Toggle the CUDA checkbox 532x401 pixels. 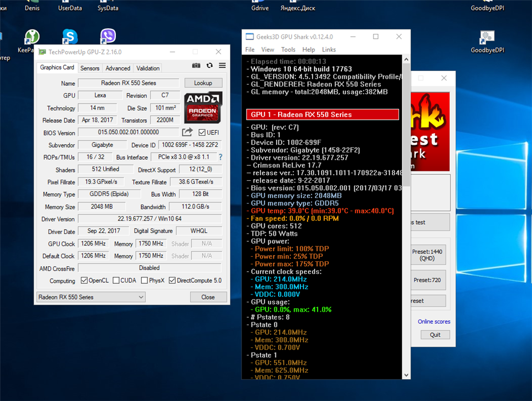coord(116,281)
